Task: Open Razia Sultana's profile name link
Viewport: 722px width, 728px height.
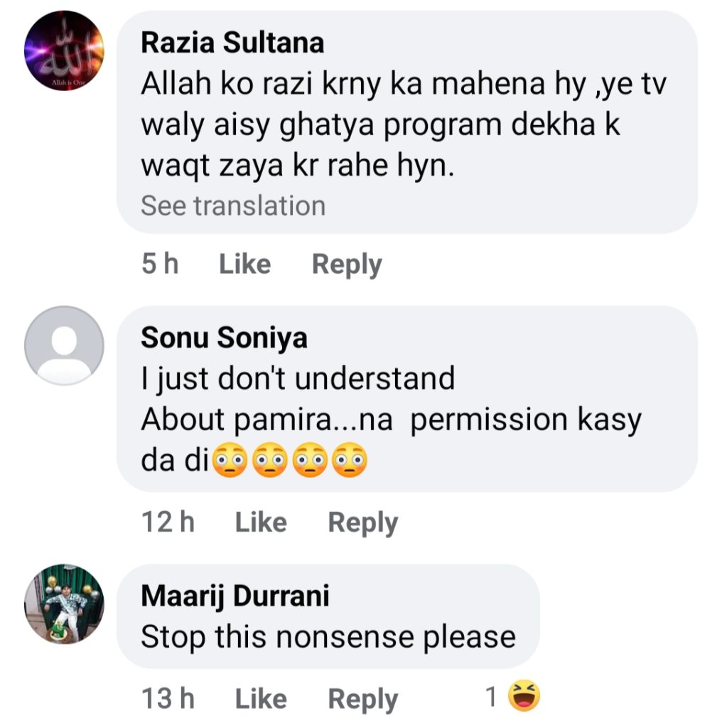Action: (x=232, y=43)
